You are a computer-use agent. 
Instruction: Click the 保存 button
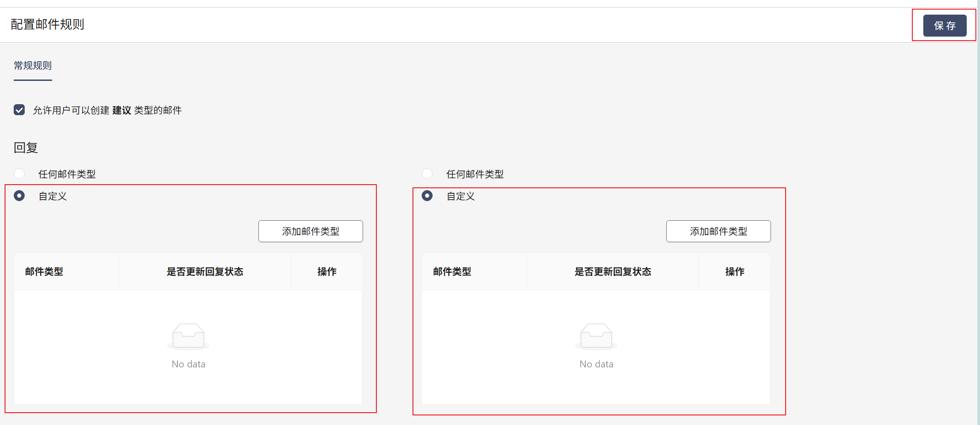pyautogui.click(x=944, y=26)
